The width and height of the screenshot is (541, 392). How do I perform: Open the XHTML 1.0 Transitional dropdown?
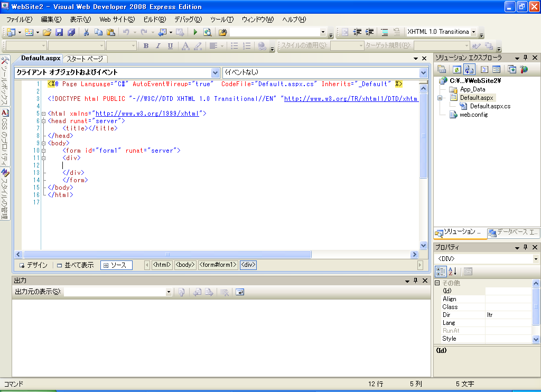tap(473, 32)
